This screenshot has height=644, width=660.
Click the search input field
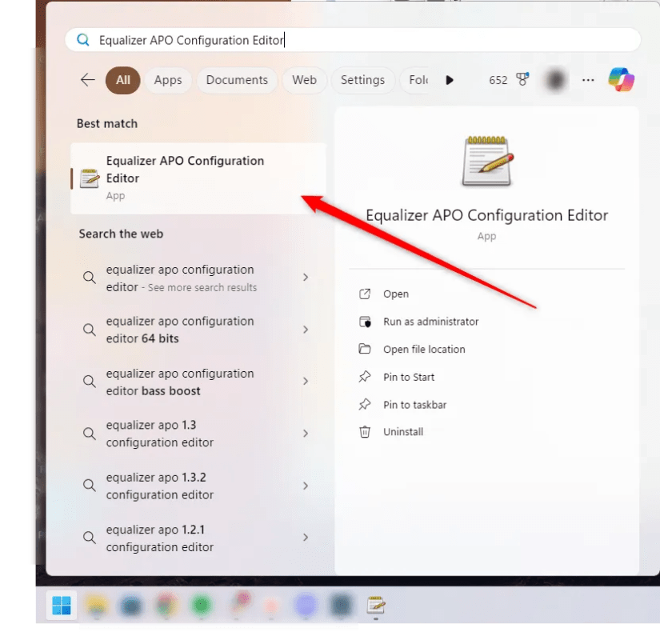pyautogui.click(x=353, y=40)
